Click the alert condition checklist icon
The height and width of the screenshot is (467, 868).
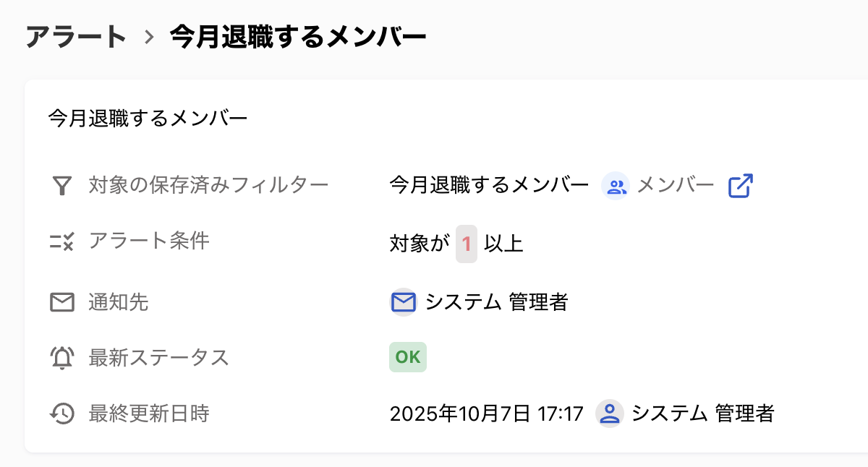[x=62, y=241]
